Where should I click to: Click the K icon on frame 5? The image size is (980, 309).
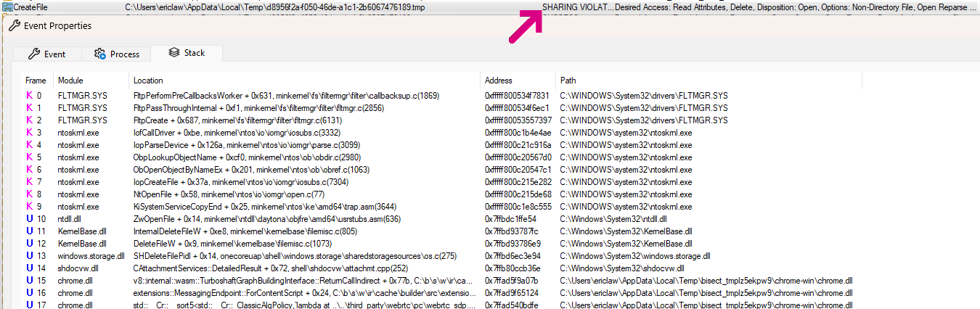(29, 157)
